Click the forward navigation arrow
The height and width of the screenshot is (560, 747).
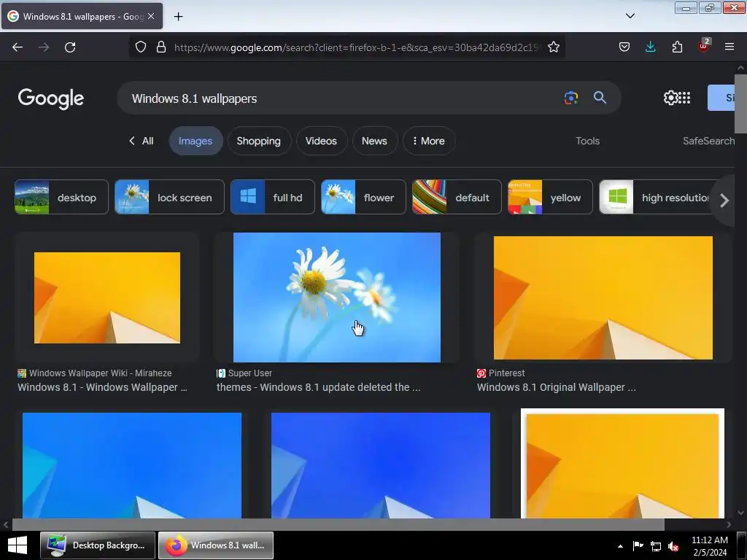(x=44, y=47)
